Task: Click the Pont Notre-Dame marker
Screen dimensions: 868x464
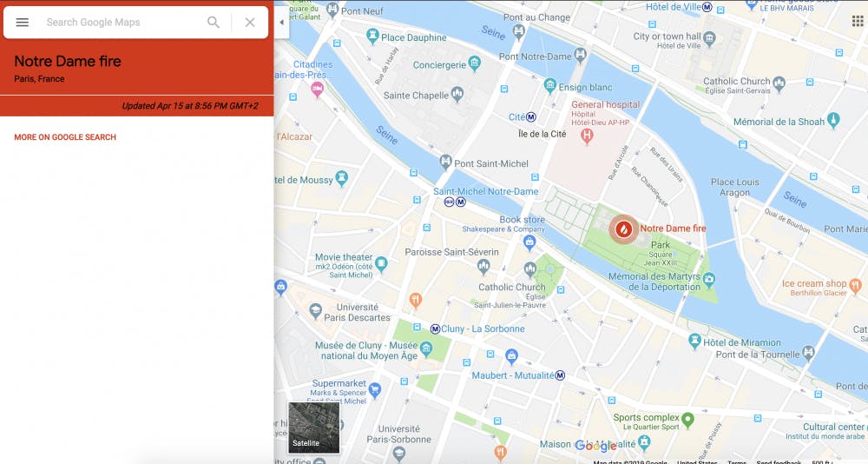Action: point(580,55)
